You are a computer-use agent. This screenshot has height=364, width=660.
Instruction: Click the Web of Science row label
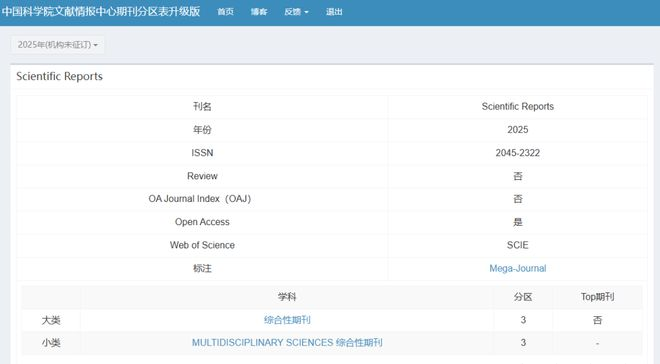point(202,245)
